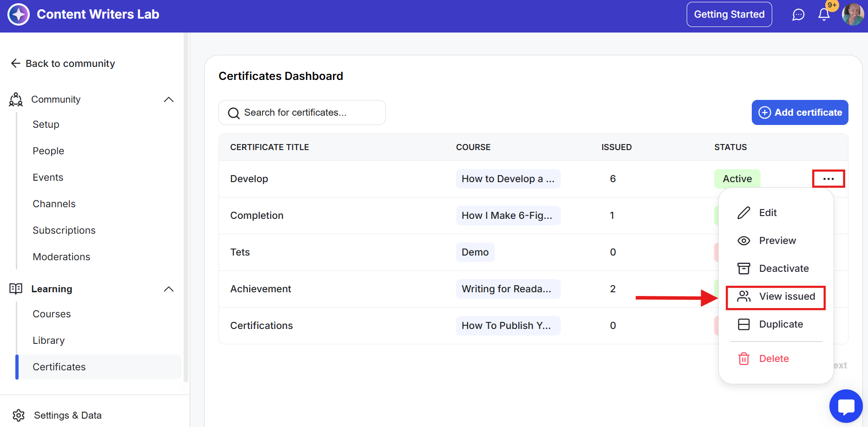Click Delete in the context menu
The image size is (868, 427).
point(774,359)
